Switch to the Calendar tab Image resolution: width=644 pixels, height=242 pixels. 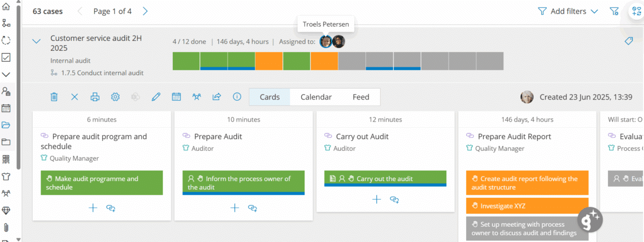pos(316,97)
